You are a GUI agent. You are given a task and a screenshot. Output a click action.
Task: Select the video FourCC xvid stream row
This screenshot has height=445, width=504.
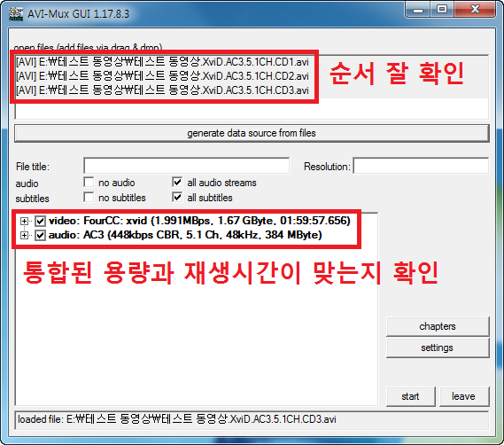pos(199,221)
